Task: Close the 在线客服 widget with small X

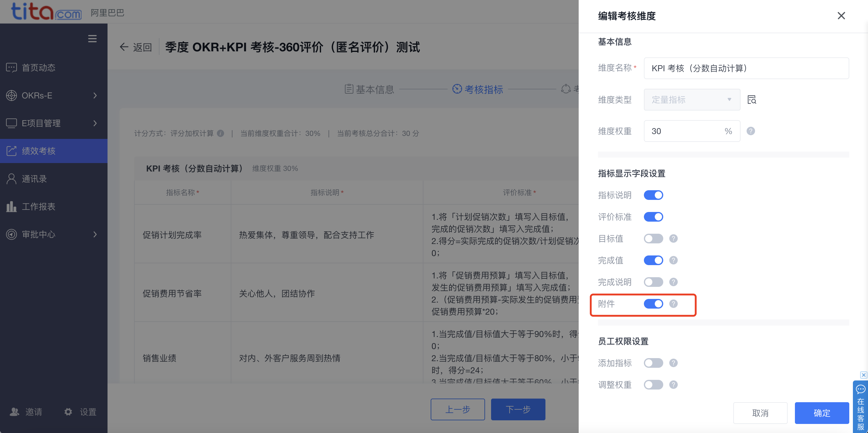Action: click(x=863, y=375)
